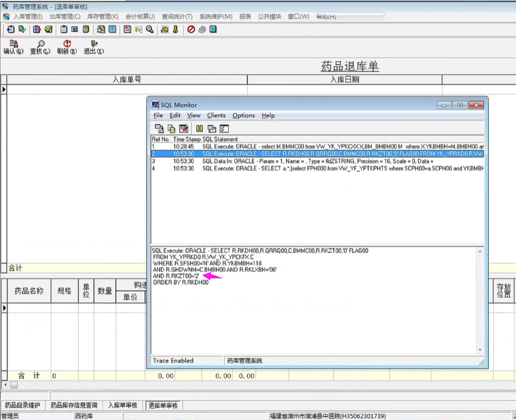
Task: Switch to the 入库单审核 tab
Action: point(123,405)
